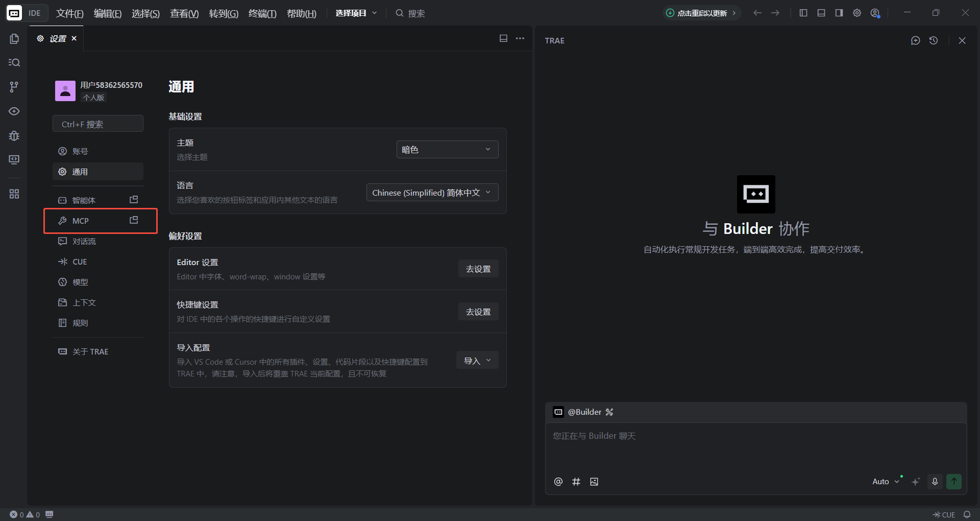
Task: Toggle the right side panel layout icon
Action: [839, 13]
